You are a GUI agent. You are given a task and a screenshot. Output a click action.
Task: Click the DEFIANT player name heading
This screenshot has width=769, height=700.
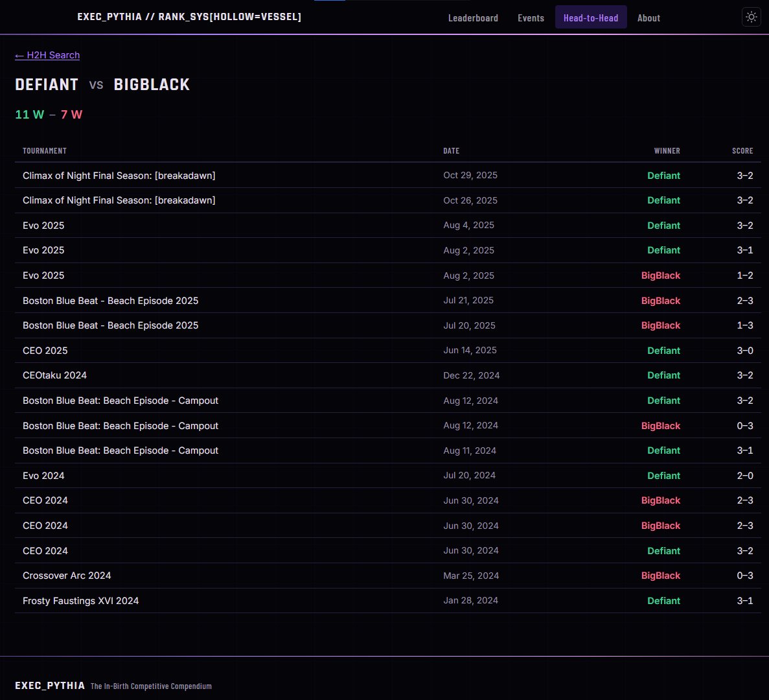point(47,84)
